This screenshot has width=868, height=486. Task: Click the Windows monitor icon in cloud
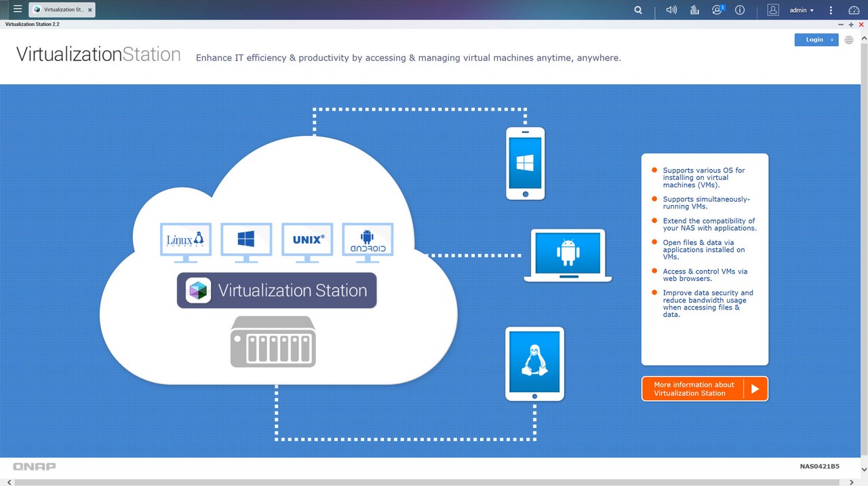click(x=246, y=242)
